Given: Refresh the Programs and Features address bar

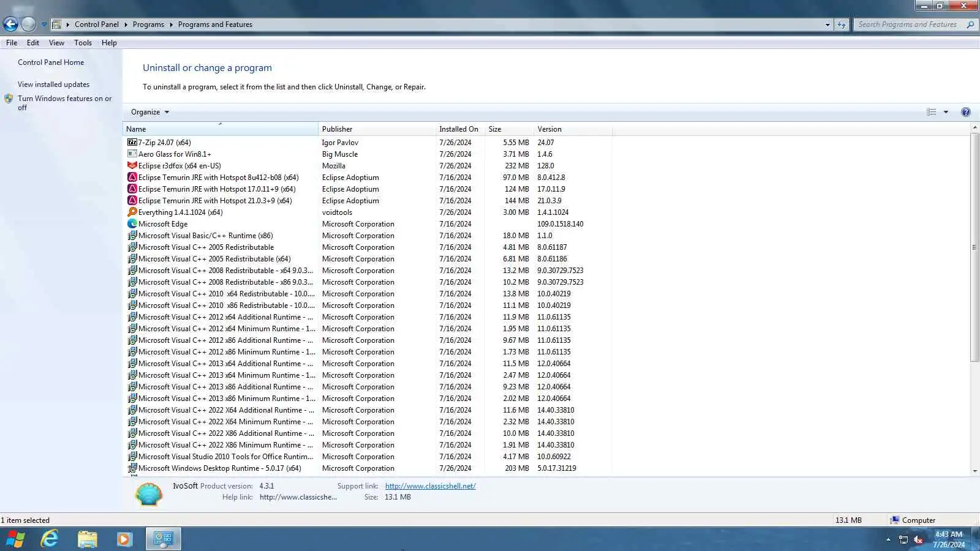Looking at the screenshot, I should [x=842, y=24].
